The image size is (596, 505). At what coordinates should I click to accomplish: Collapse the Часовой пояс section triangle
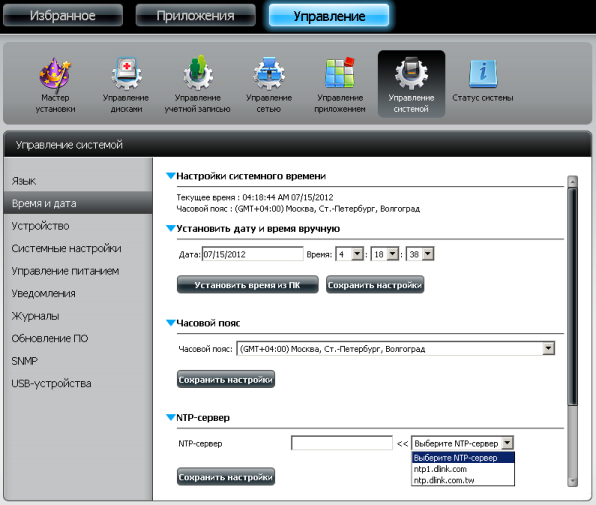coord(170,323)
